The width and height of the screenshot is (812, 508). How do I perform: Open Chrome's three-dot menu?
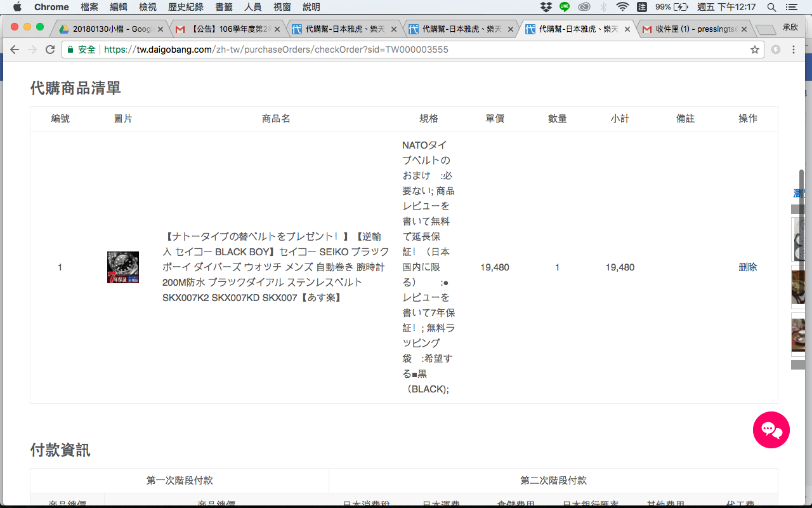point(793,50)
